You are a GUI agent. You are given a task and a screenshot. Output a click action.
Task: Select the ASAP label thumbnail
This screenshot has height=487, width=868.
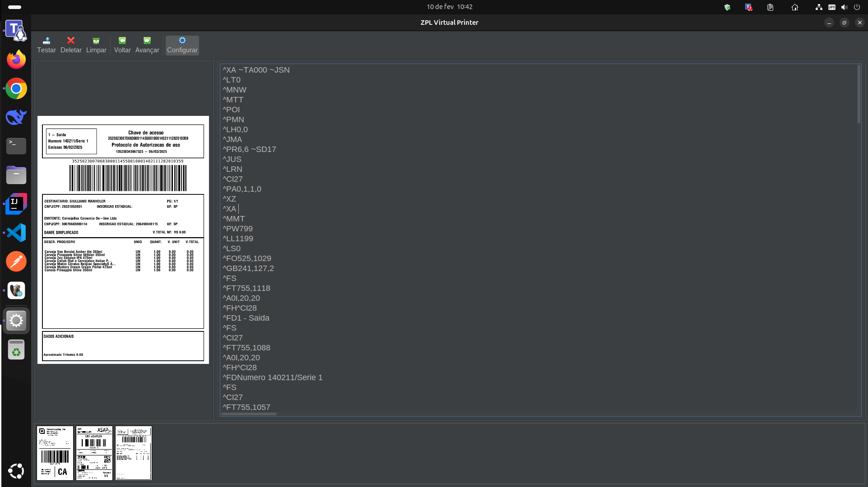[94, 453]
